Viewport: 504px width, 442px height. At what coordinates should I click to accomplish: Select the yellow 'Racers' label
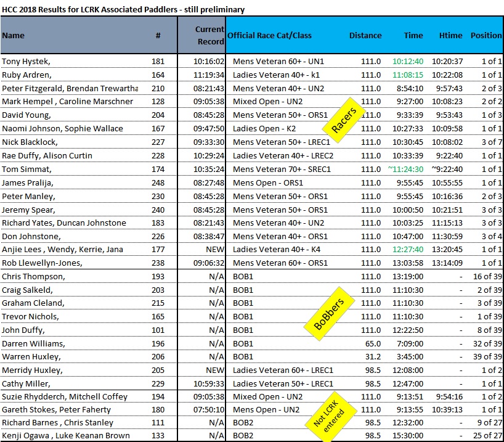(x=344, y=120)
